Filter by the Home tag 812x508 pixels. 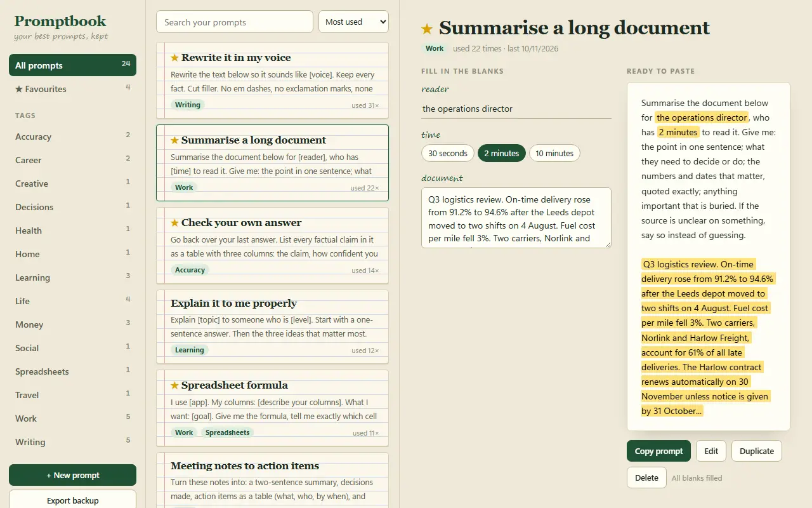coord(72,254)
